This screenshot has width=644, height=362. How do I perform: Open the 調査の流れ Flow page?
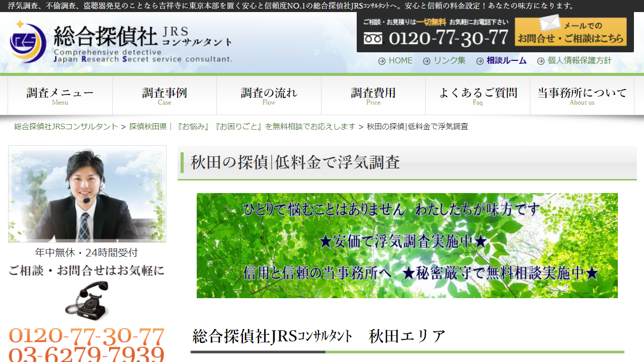click(268, 96)
